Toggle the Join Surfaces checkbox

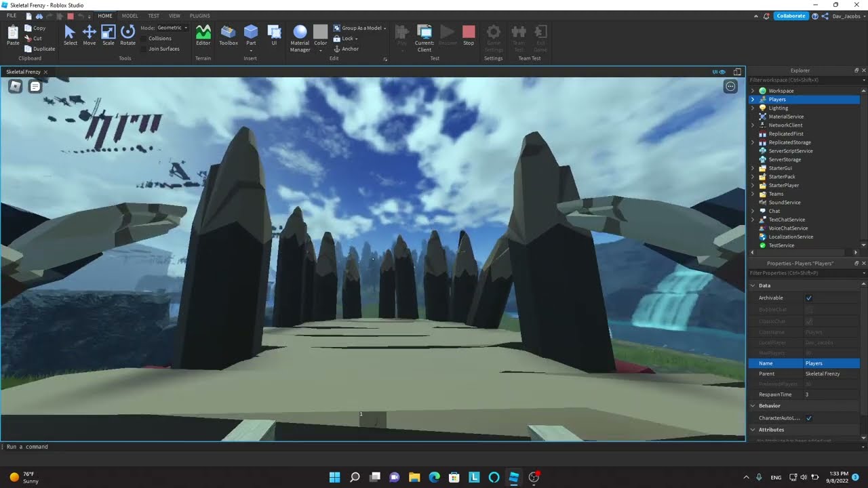pyautogui.click(x=144, y=49)
